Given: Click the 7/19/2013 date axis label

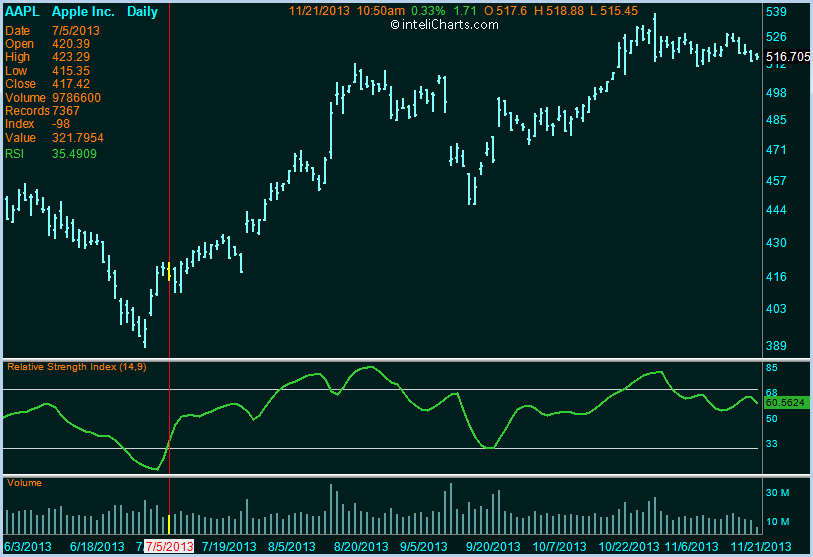Looking at the screenshot, I should pyautogui.click(x=229, y=547).
